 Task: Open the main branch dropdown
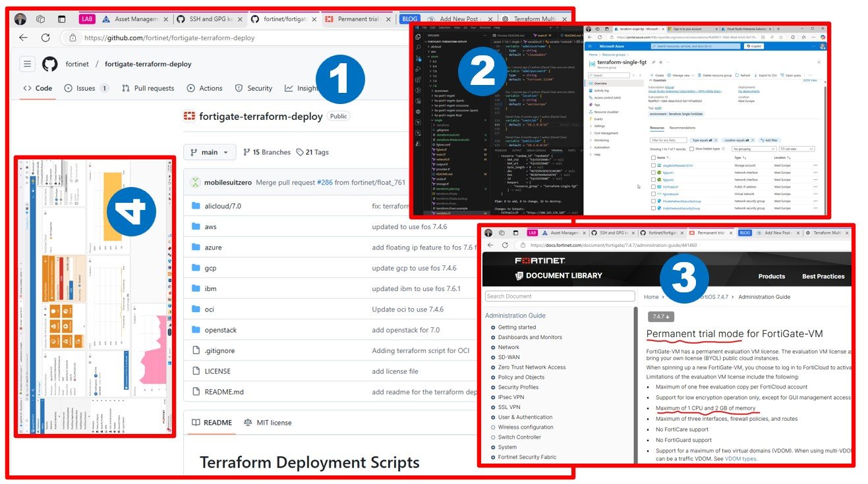[x=209, y=152]
